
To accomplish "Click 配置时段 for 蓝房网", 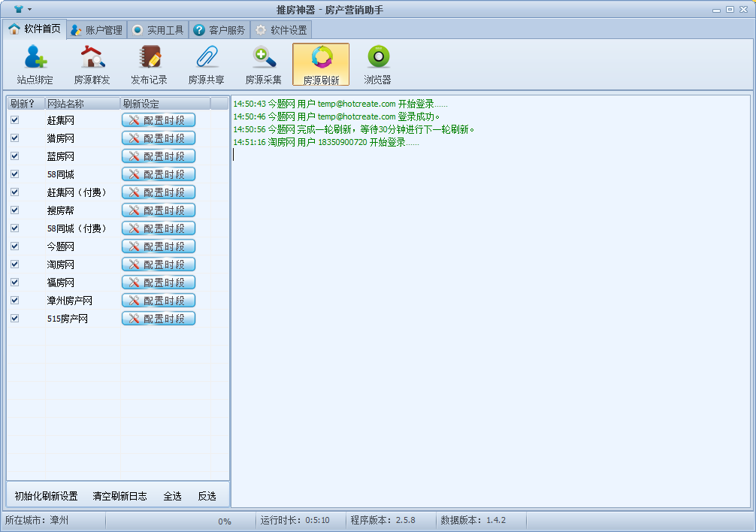I will pos(159,156).
